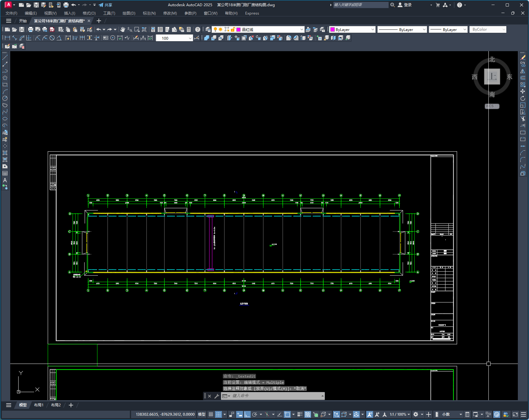Switch to the 开始 start tab
The image size is (529, 420).
(x=23, y=21)
